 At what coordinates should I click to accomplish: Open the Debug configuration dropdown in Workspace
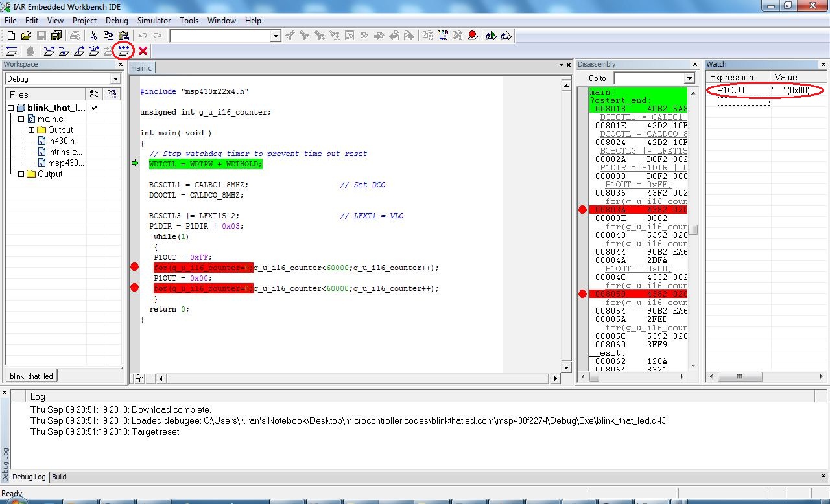point(115,78)
